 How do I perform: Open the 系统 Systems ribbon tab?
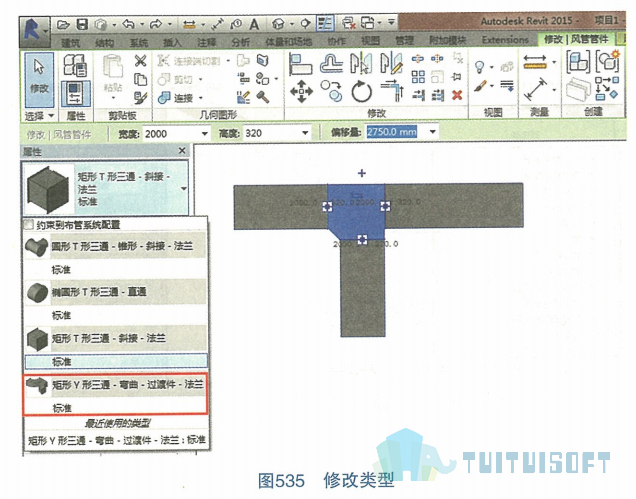138,42
